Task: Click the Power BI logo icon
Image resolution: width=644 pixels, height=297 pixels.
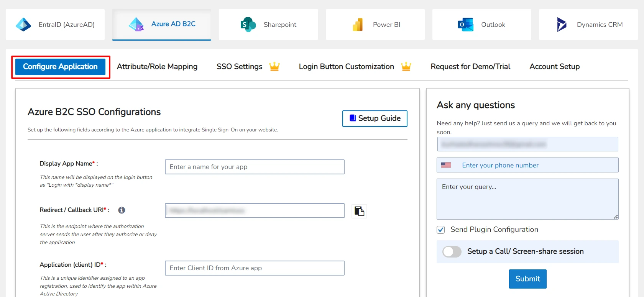Action: tap(358, 25)
